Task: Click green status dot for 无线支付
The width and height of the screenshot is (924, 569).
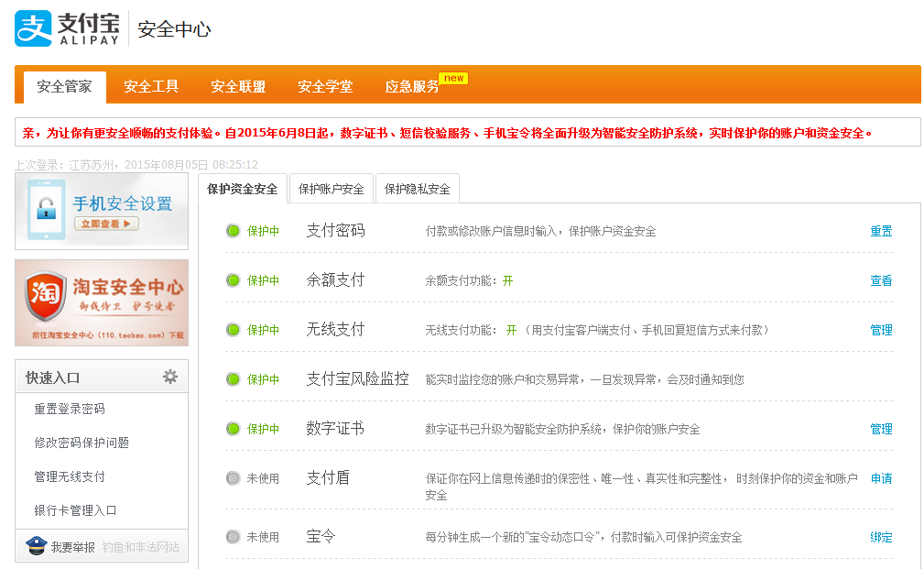Action: pos(233,330)
